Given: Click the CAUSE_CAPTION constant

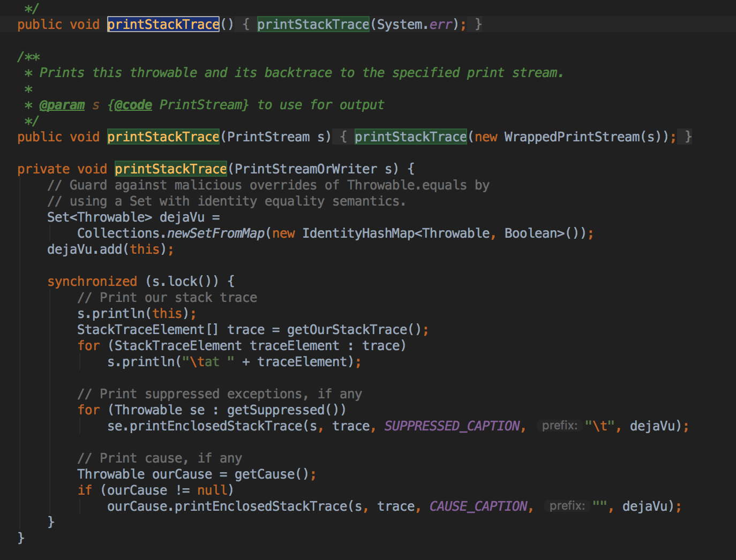Looking at the screenshot, I should 478,506.
